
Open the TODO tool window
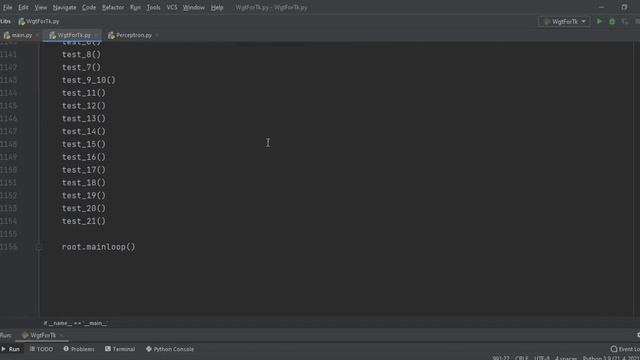tap(41, 349)
